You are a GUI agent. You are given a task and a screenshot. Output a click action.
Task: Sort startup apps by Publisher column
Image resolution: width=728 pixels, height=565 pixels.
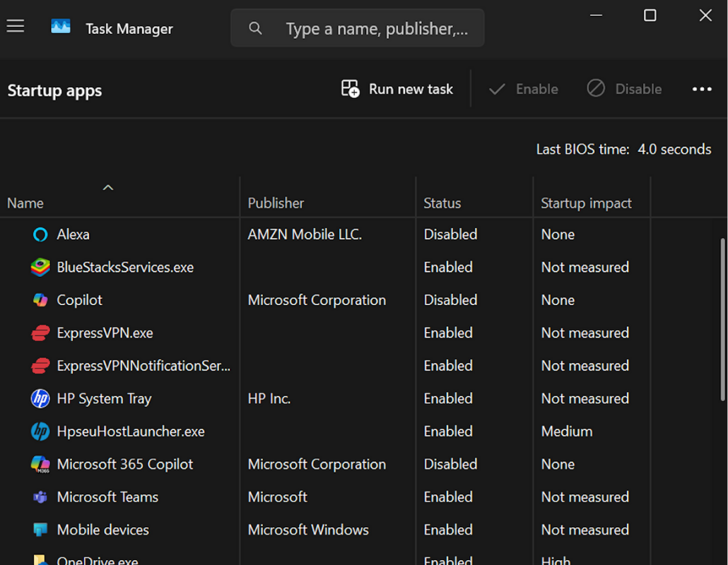click(276, 203)
